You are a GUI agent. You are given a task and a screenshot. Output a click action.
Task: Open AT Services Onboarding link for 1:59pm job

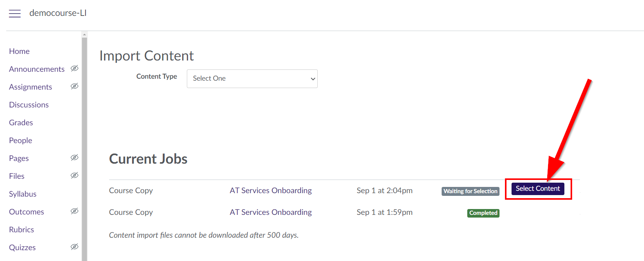click(271, 212)
